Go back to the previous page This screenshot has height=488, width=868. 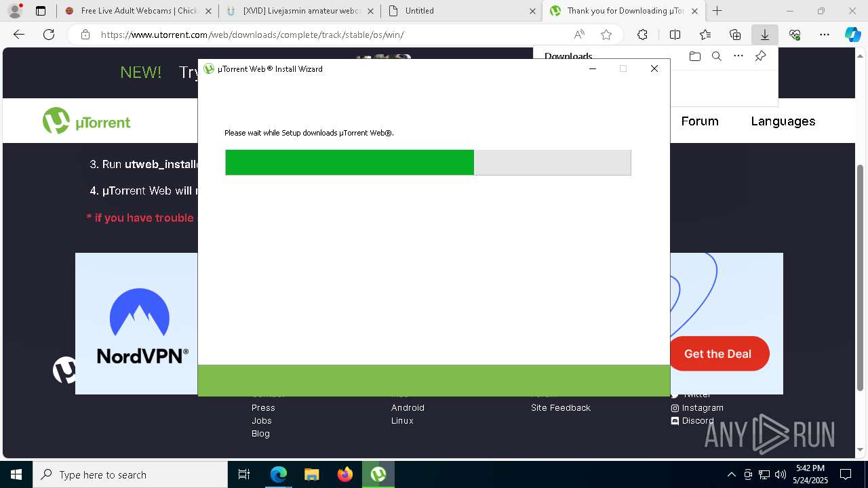[x=19, y=35]
